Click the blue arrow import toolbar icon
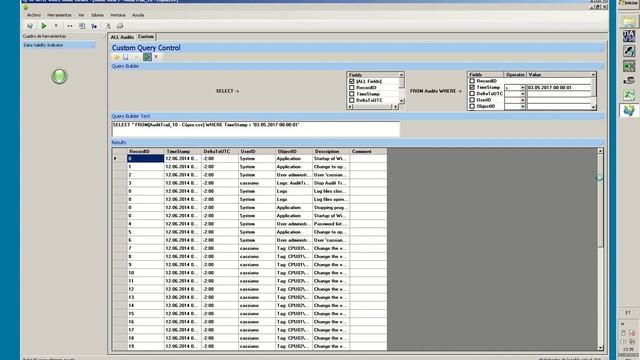This screenshot has height=360, width=640. tap(94, 27)
